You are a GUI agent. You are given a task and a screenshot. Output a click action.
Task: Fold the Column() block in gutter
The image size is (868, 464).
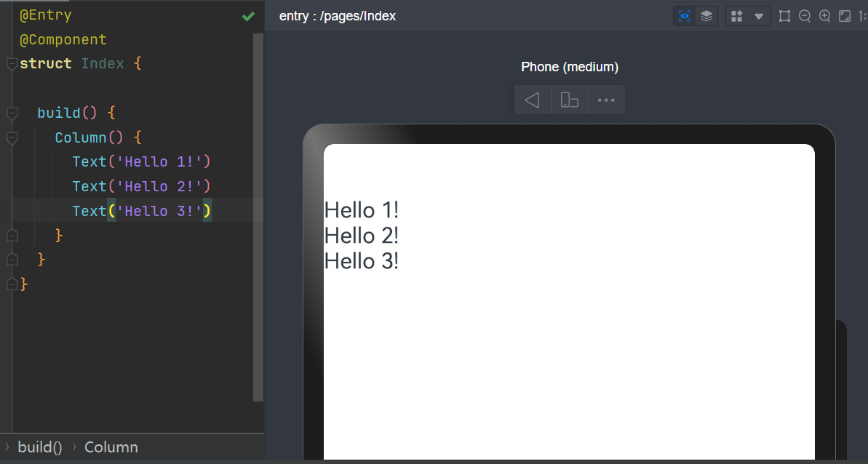[12, 138]
